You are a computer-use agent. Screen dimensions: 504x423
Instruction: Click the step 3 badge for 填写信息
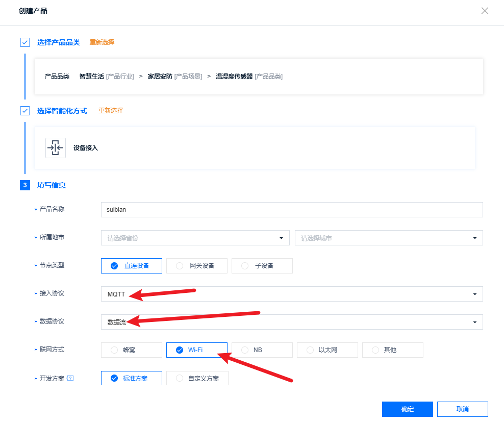[25, 185]
